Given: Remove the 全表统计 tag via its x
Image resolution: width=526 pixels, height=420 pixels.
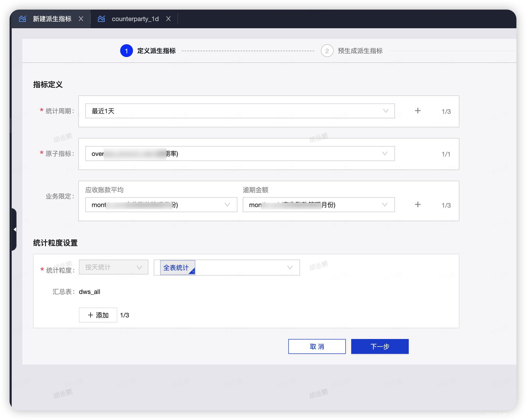Looking at the screenshot, I should (x=193, y=272).
